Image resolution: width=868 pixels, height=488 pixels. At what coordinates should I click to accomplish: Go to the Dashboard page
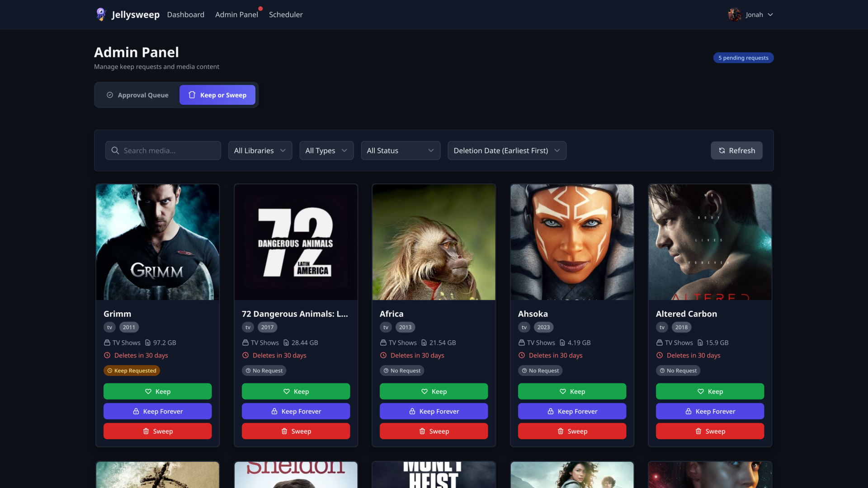coord(185,14)
